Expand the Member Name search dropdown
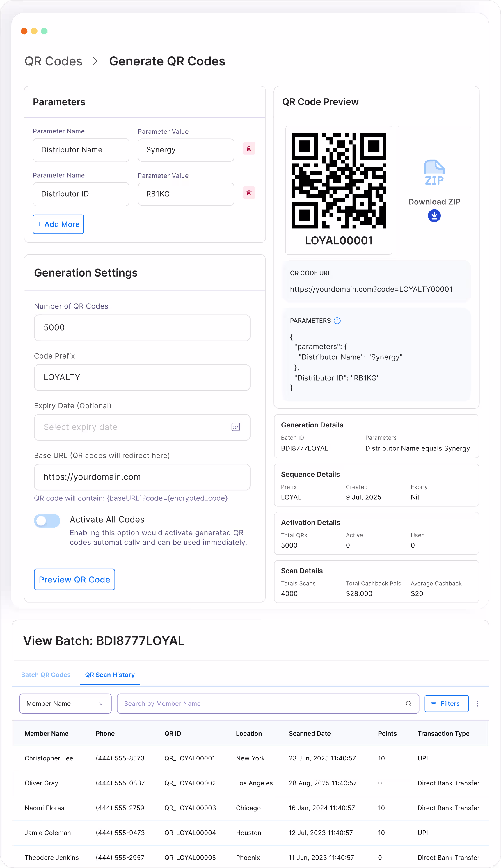This screenshot has width=501, height=868. 65,703
